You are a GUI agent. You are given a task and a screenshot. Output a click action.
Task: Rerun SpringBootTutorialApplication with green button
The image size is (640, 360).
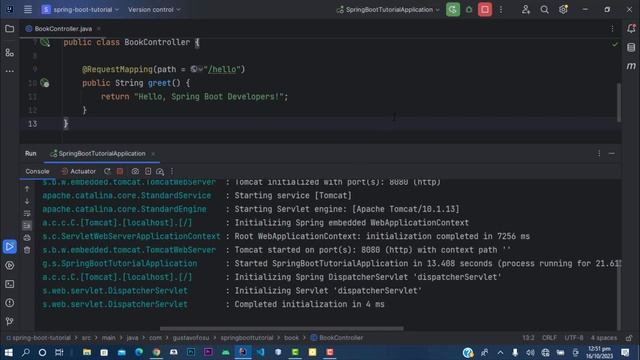(453, 9)
